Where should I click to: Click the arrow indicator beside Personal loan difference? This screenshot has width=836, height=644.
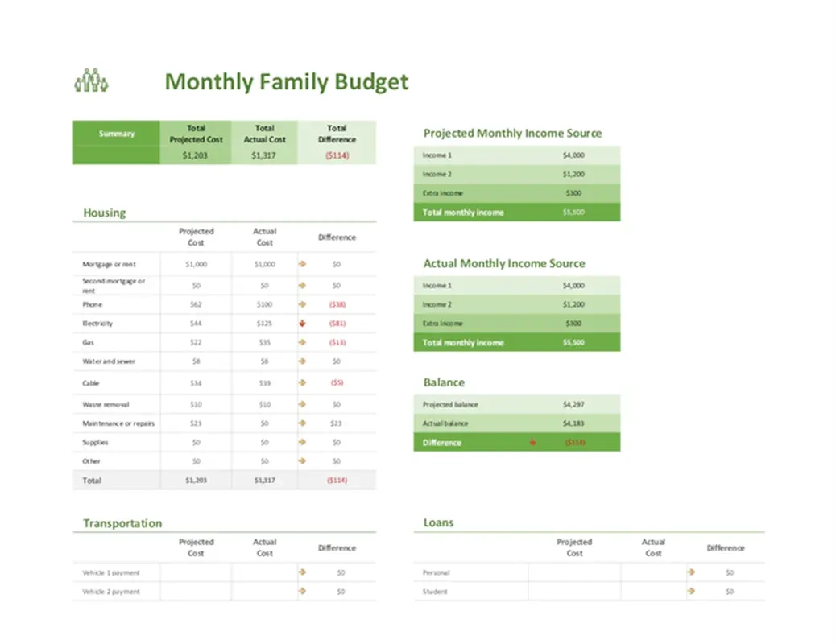click(x=691, y=572)
